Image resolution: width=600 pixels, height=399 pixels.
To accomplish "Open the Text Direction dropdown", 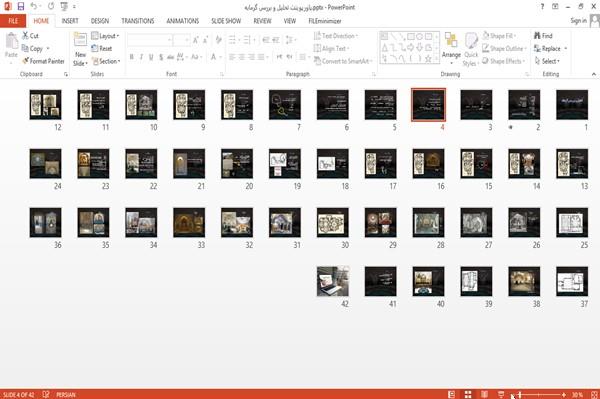I will coord(336,36).
